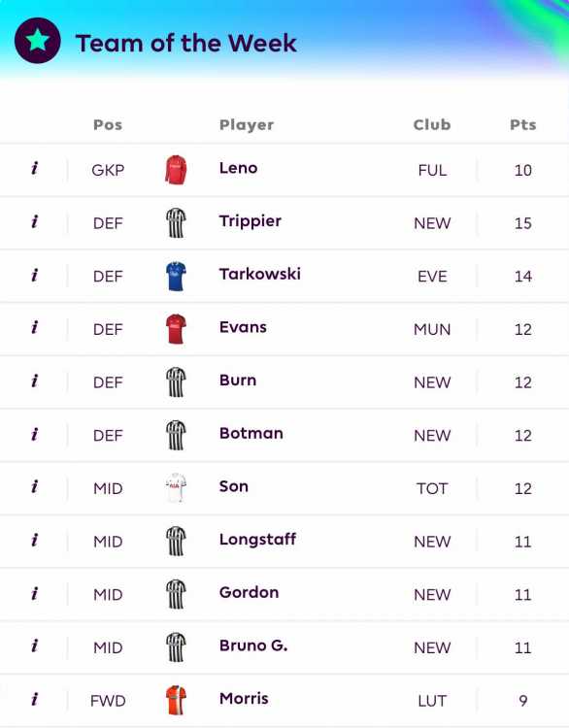The height and width of the screenshot is (728, 569).
Task: Open the info icon for Trippier
Action: 34,221
